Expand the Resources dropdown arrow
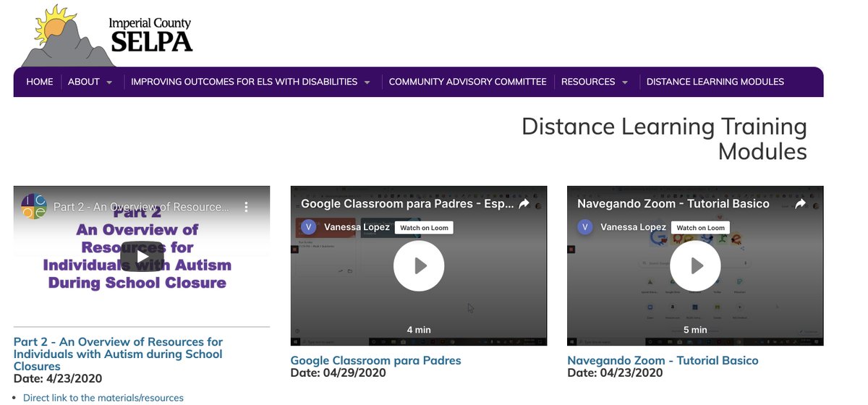868x405 pixels. click(625, 82)
